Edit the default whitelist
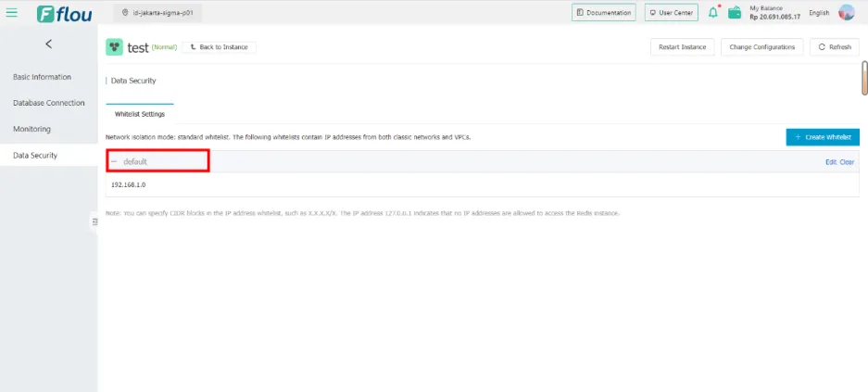Image resolution: width=868 pixels, height=392 pixels. 831,162
